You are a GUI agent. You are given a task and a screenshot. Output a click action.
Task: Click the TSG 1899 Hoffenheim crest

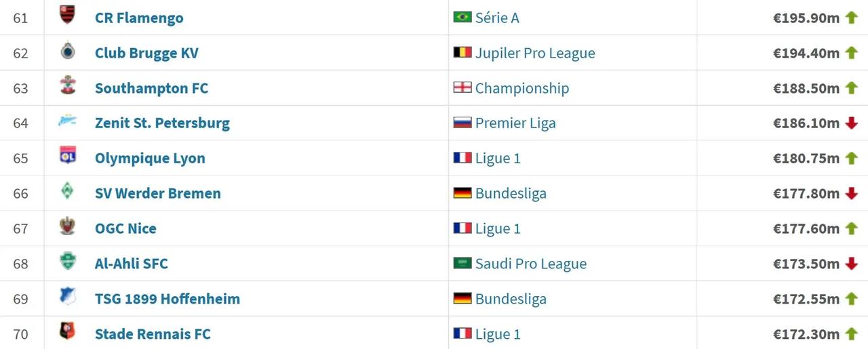pos(67,297)
